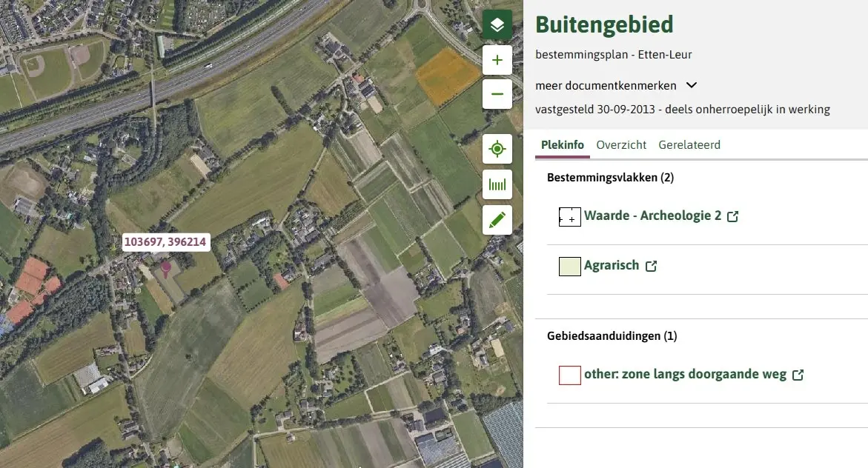The height and width of the screenshot is (468, 868).
Task: Open external link icon beside Agrarisch
Action: [x=651, y=266]
